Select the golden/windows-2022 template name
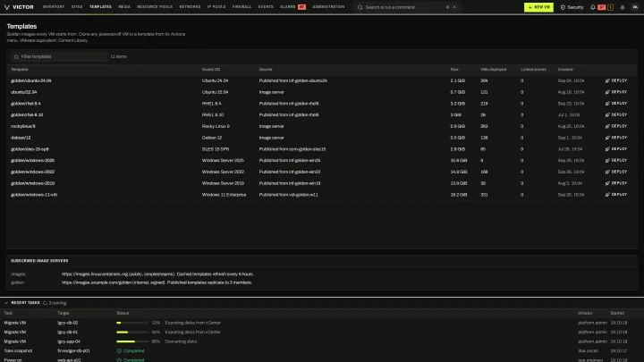 (x=32, y=172)
